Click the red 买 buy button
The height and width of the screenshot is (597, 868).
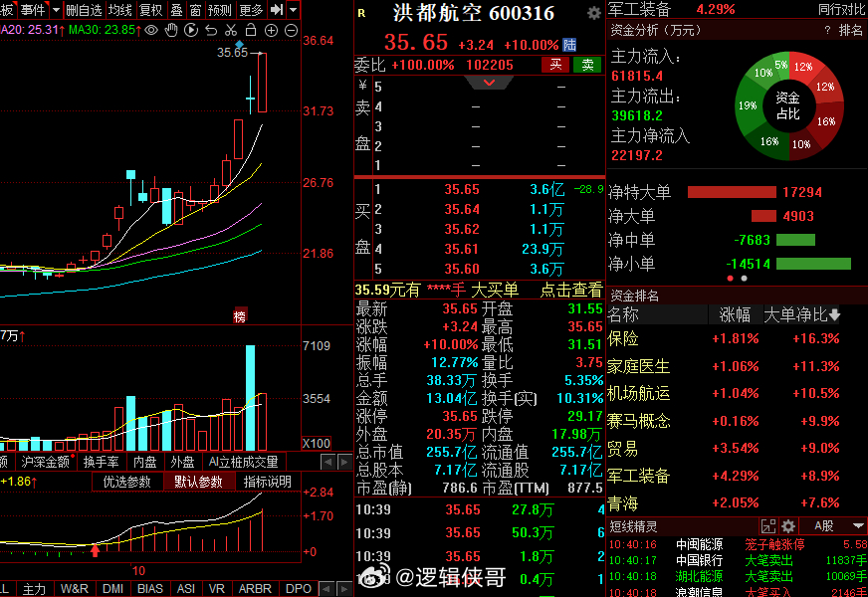click(555, 65)
